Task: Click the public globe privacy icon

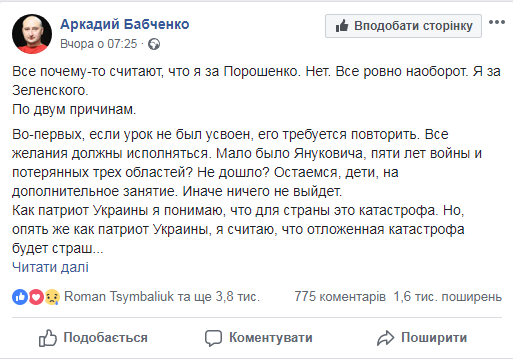Action: tap(154, 44)
